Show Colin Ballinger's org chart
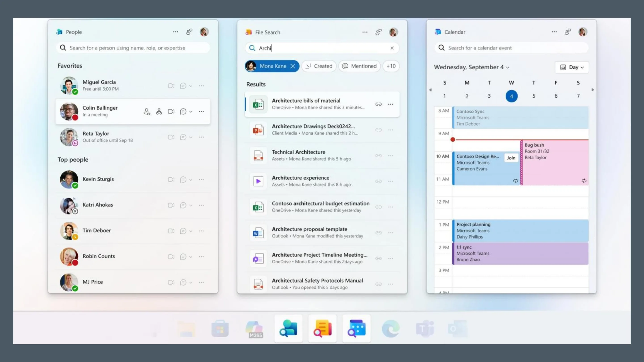Screen dimensions: 644x362 (x=159, y=112)
